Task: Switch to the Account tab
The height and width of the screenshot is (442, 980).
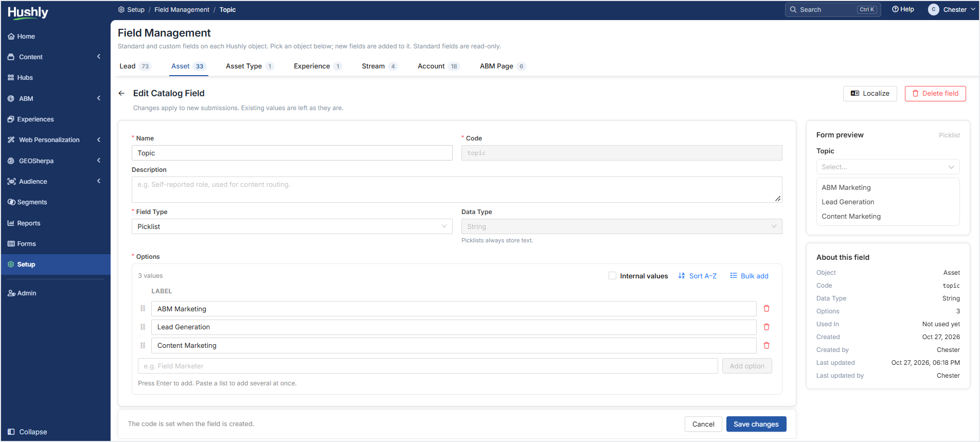Action: pyautogui.click(x=438, y=66)
